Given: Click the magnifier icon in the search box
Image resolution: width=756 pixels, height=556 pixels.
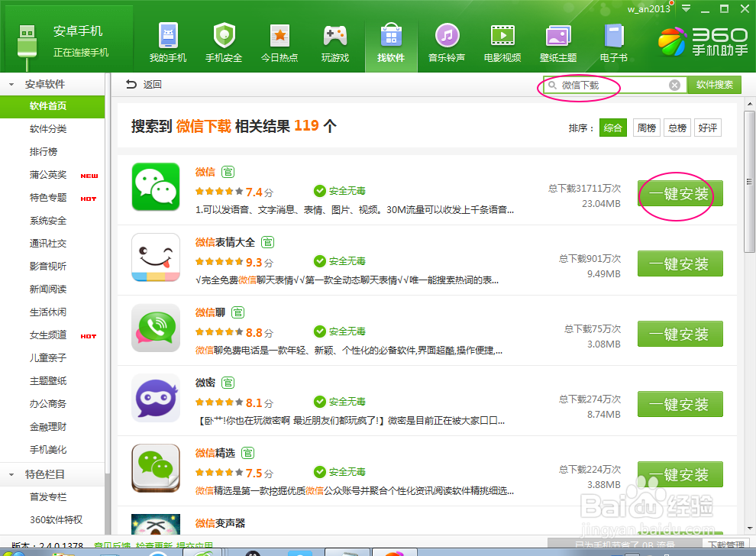Looking at the screenshot, I should point(553,86).
